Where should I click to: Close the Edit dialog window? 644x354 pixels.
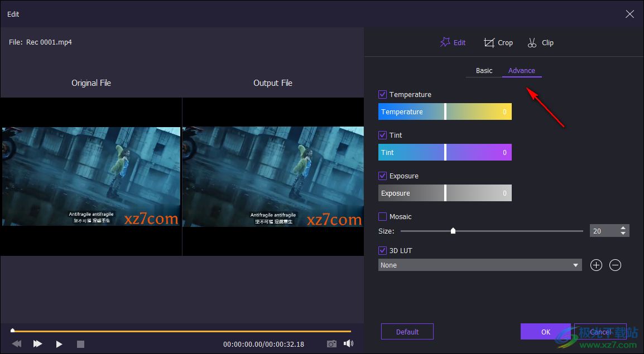(629, 14)
